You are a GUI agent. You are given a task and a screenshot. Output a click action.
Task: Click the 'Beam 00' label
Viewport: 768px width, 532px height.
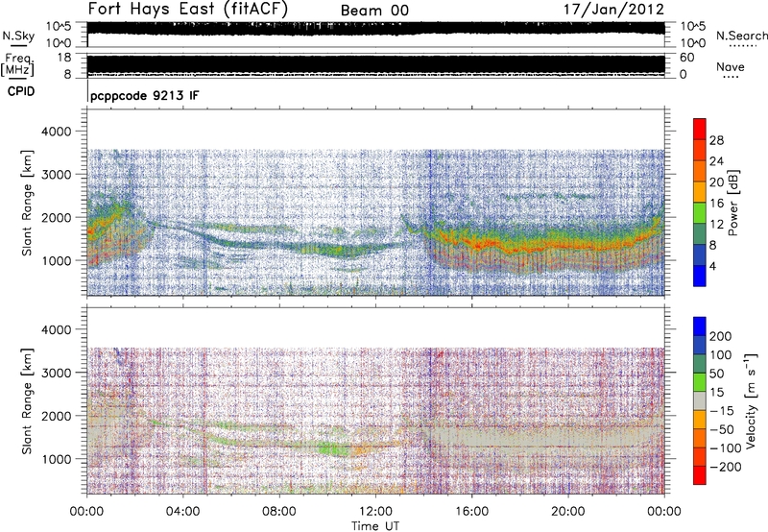(374, 11)
